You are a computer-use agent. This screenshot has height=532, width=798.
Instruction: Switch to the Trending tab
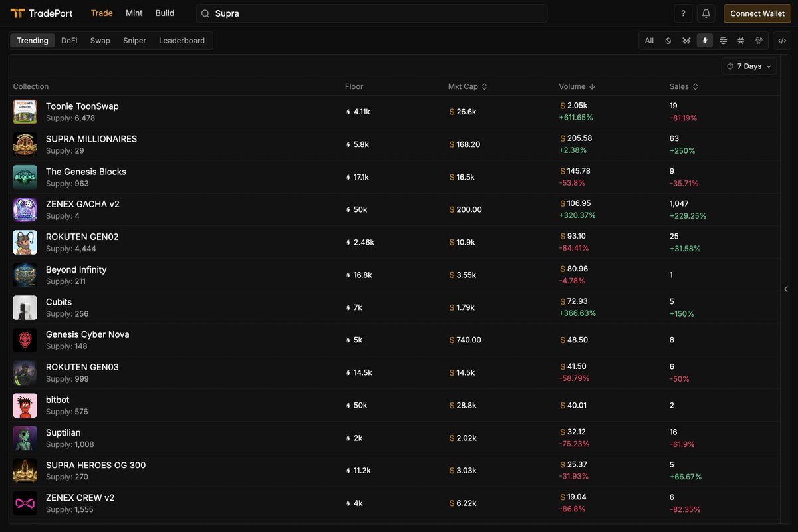tap(33, 41)
